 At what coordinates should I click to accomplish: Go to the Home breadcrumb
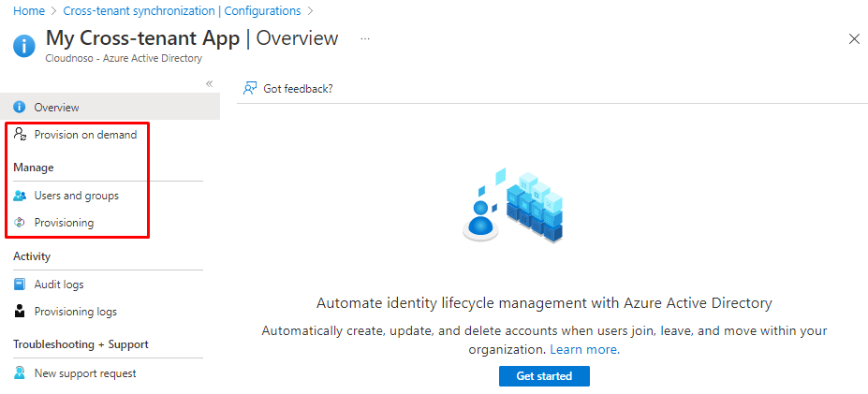point(28,11)
